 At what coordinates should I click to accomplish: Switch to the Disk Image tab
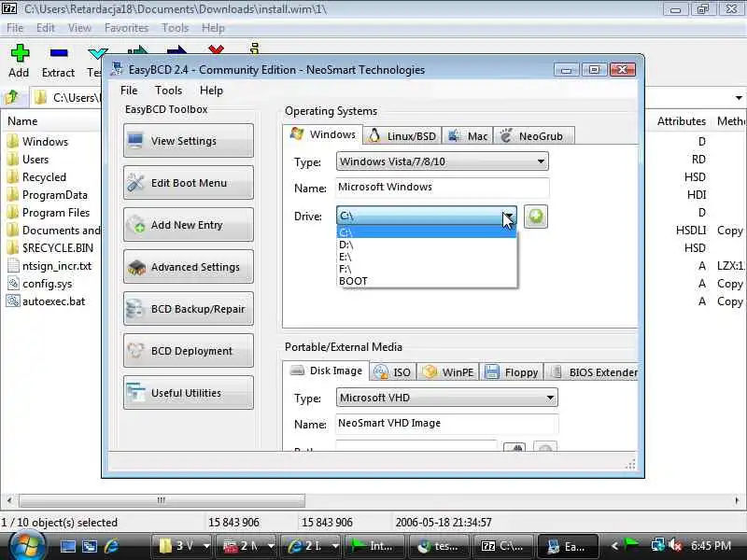[x=326, y=371]
